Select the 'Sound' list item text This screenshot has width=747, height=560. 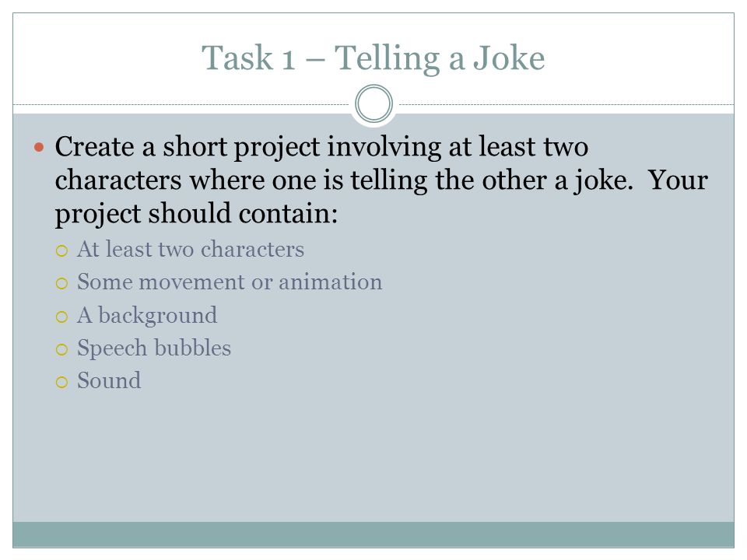pos(109,380)
